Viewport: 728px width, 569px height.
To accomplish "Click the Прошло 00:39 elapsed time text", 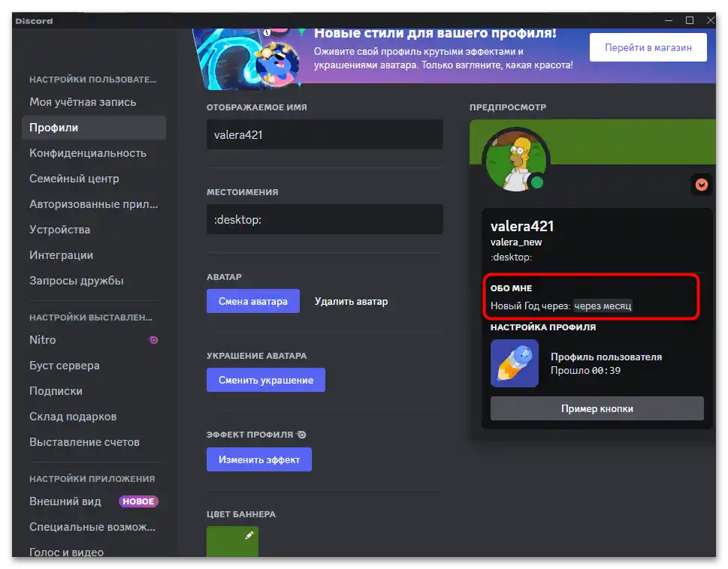I will point(585,371).
